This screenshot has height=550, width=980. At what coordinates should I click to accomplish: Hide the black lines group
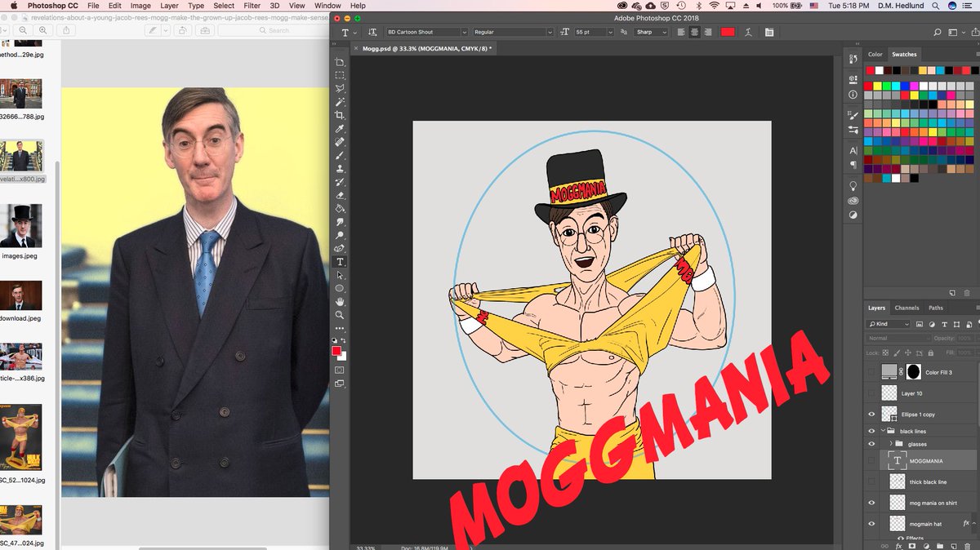coord(871,431)
